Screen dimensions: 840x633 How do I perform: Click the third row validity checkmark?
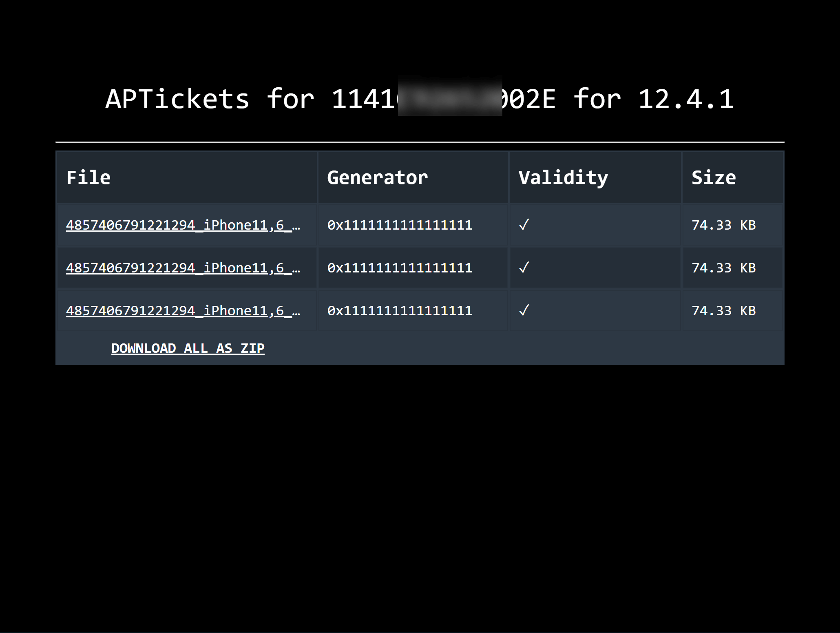[524, 310]
